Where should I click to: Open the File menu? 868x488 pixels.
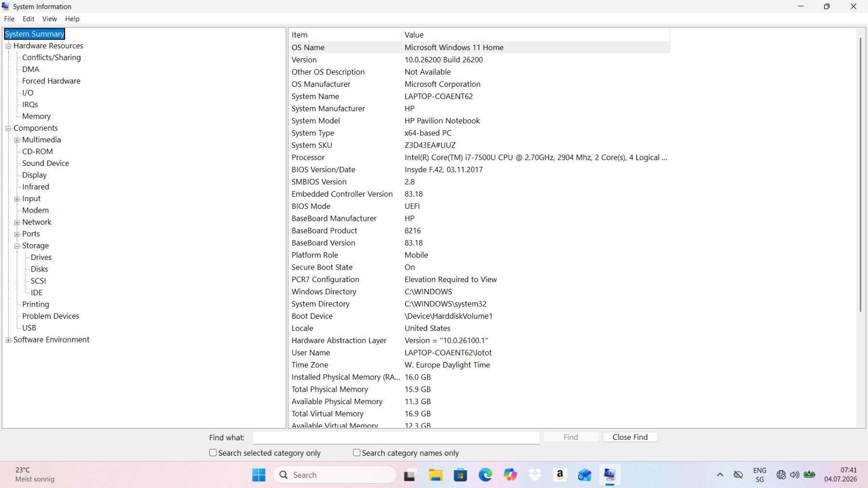[9, 19]
